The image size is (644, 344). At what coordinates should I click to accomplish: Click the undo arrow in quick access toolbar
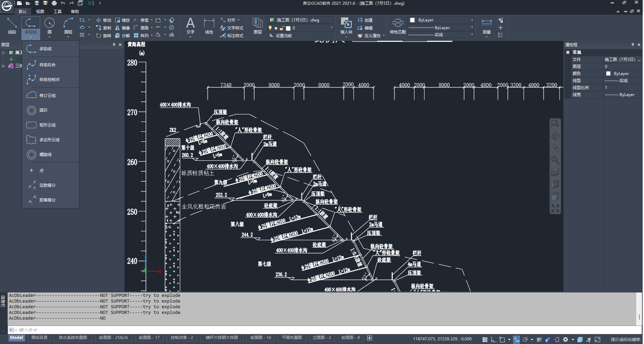[63, 3]
